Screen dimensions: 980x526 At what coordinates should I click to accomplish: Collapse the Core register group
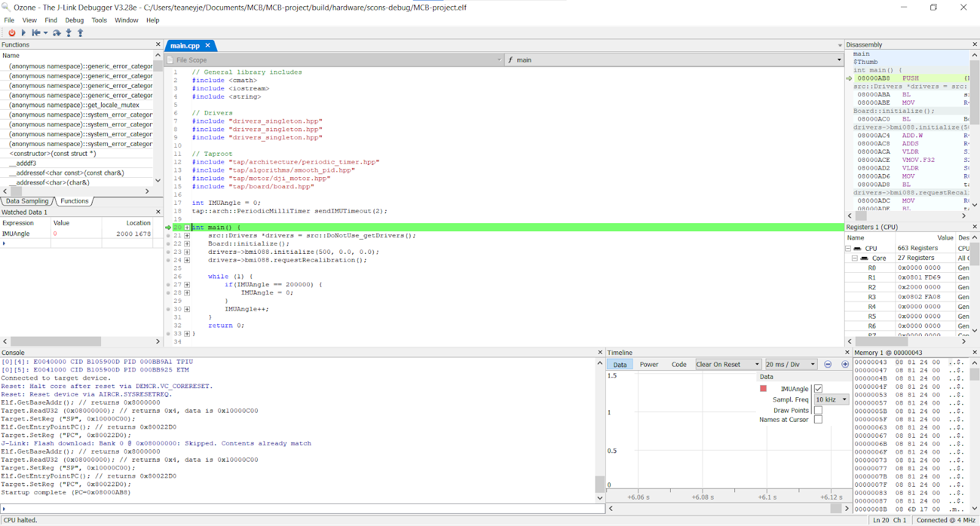click(x=854, y=258)
